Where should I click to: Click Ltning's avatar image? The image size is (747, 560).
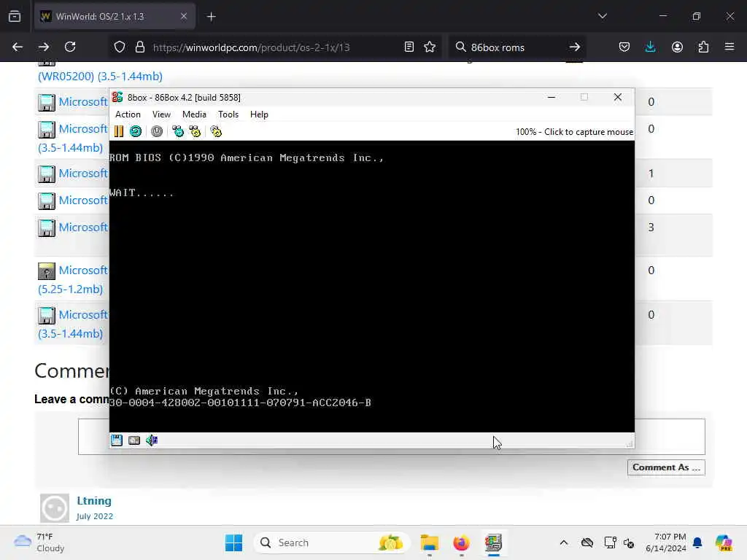[x=54, y=507]
